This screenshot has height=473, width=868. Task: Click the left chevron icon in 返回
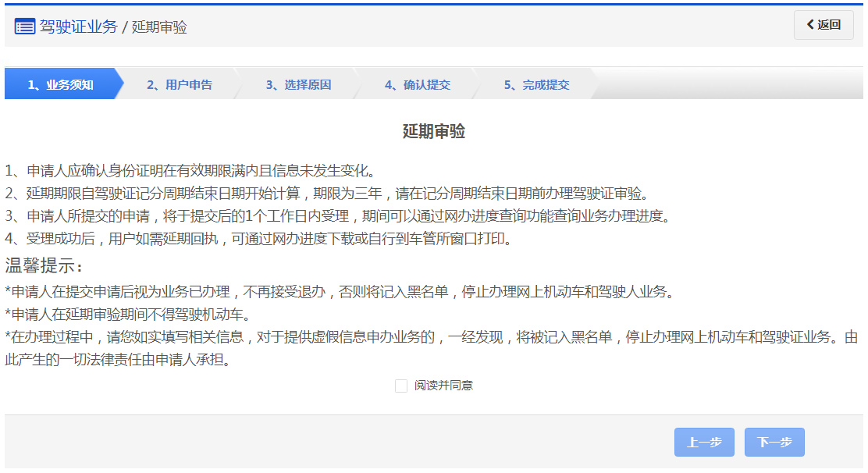tap(810, 25)
